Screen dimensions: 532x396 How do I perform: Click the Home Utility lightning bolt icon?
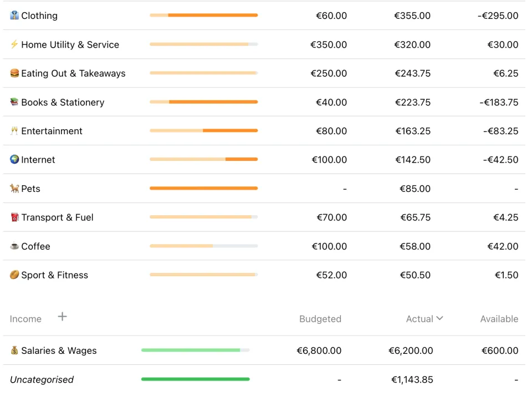click(x=14, y=44)
